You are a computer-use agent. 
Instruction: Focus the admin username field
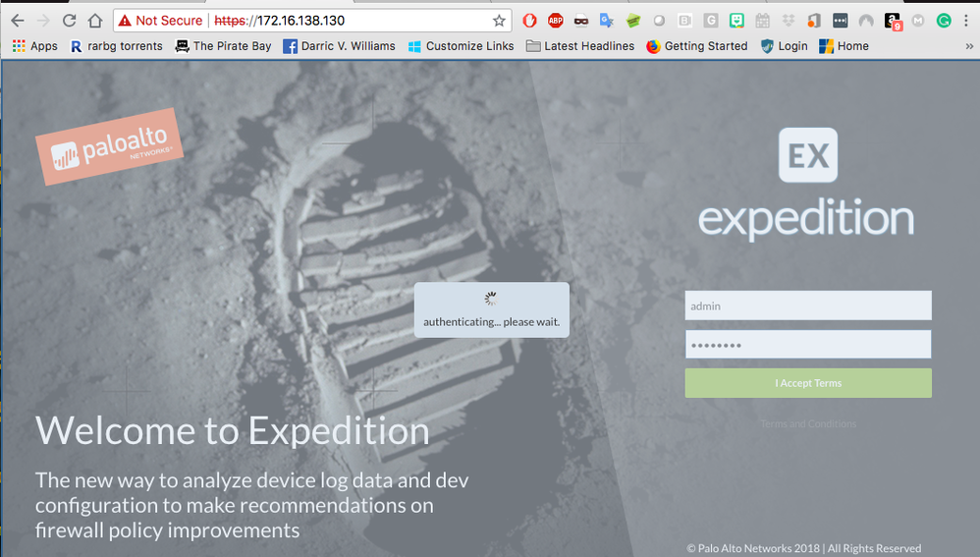808,306
